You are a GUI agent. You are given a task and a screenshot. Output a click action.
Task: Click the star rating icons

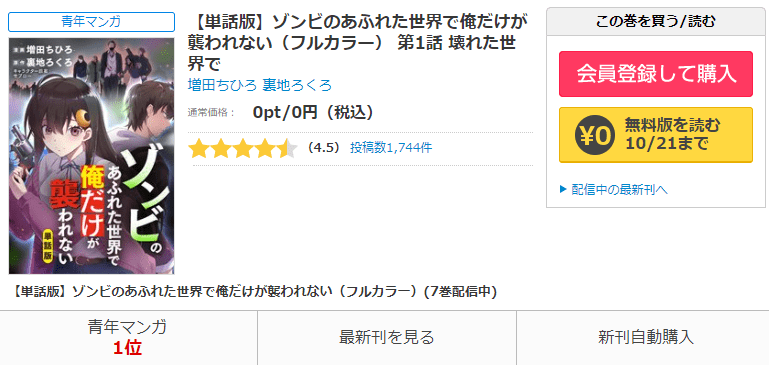pyautogui.click(x=243, y=148)
